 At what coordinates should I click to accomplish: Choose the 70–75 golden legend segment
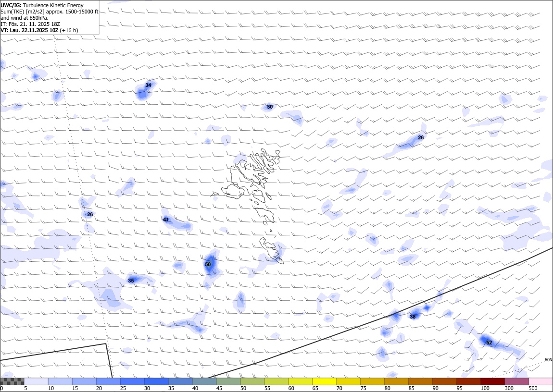[x=348, y=381]
